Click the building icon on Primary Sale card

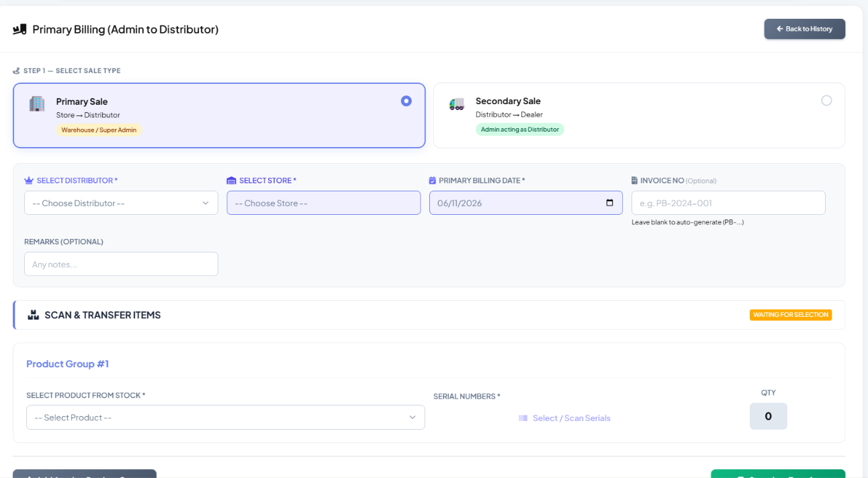point(36,103)
